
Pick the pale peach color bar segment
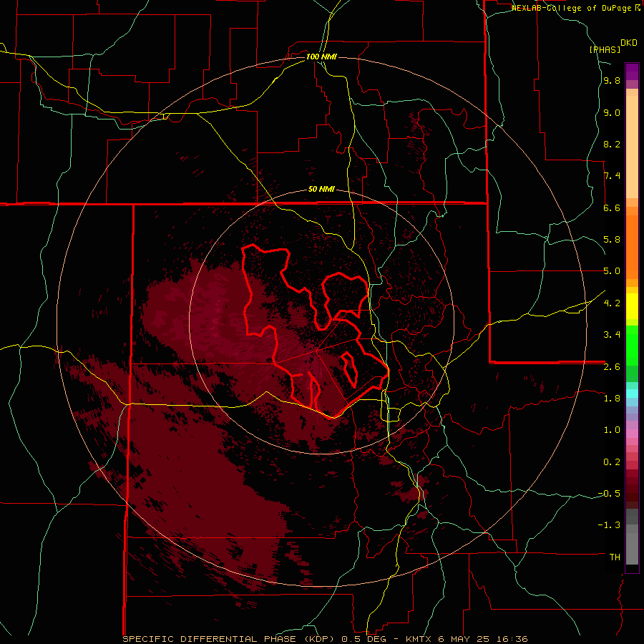(x=632, y=147)
